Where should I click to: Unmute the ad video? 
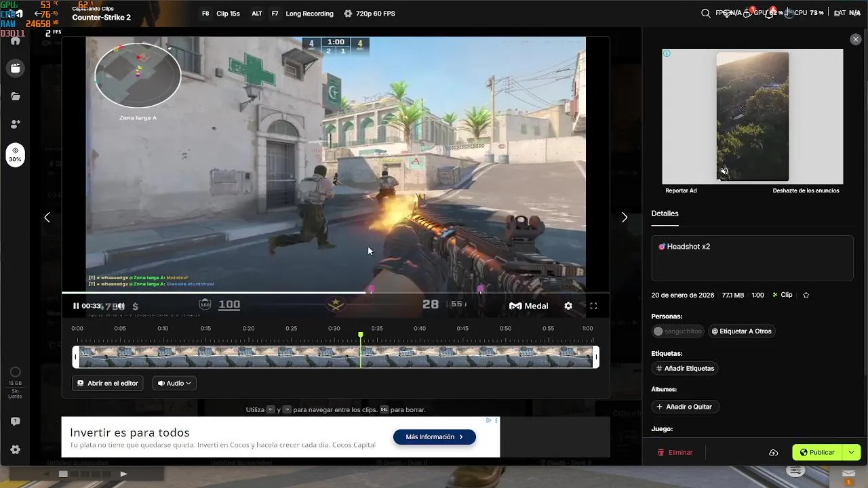(x=724, y=171)
